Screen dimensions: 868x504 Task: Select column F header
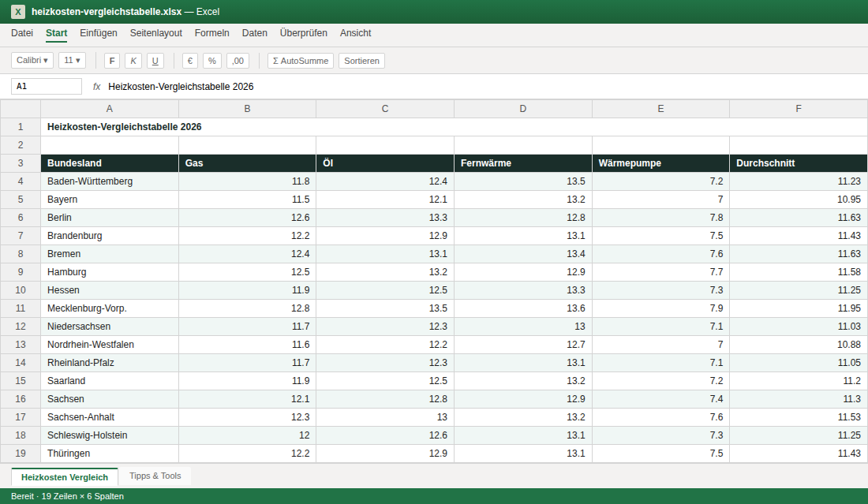pos(799,109)
